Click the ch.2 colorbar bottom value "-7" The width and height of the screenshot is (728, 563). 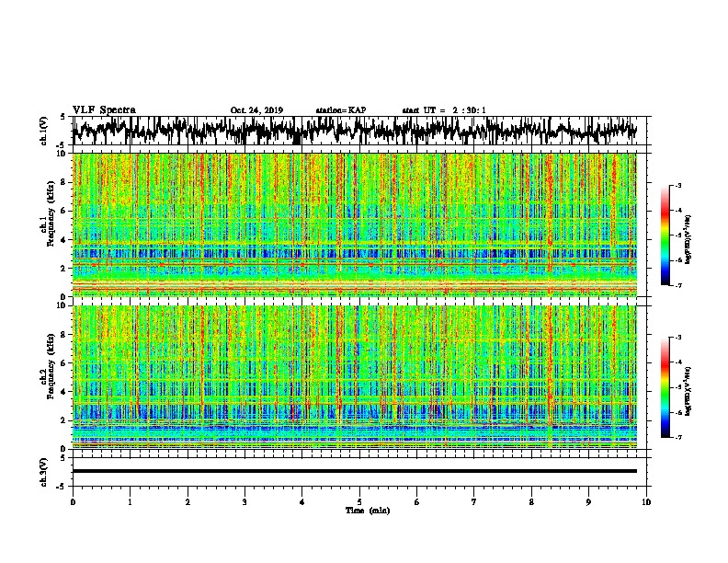coord(677,437)
